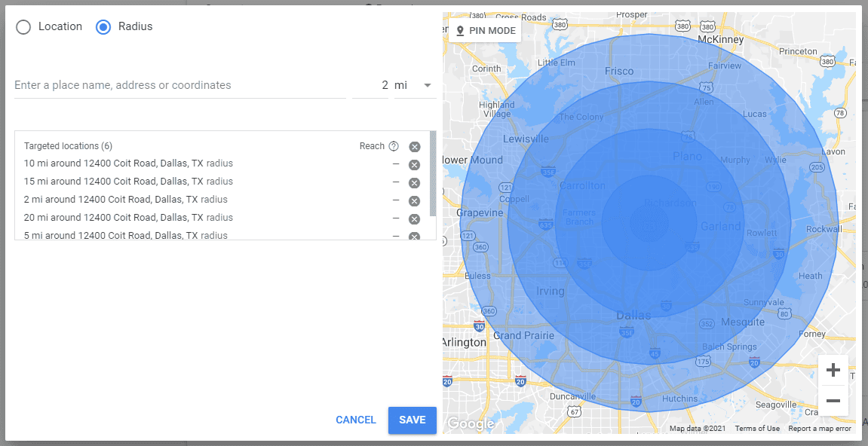
Task: Click the Balch Springs label on the map
Action: [729, 347]
